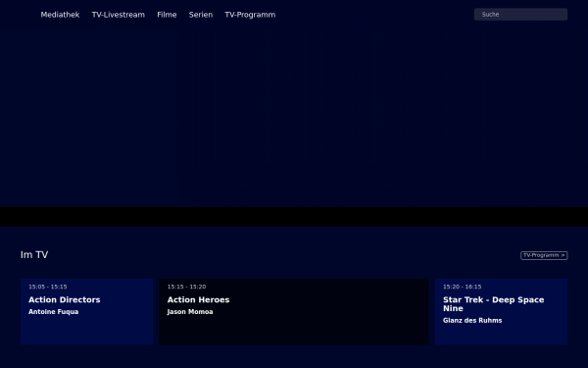The width and height of the screenshot is (588, 368).
Task: Click the Glanz des Ruhms episode title
Action: pos(472,320)
